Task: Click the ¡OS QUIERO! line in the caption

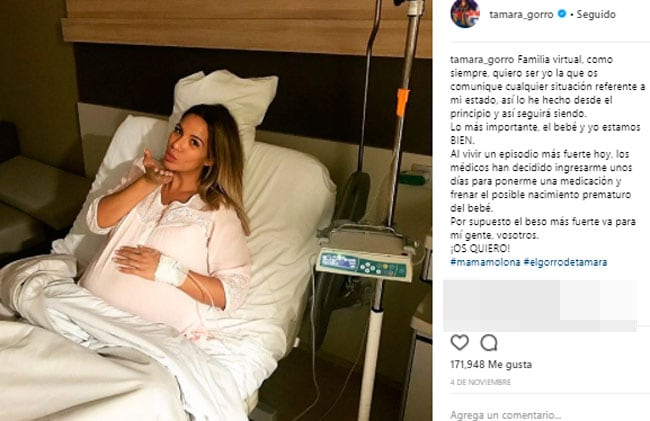Action: [480, 249]
